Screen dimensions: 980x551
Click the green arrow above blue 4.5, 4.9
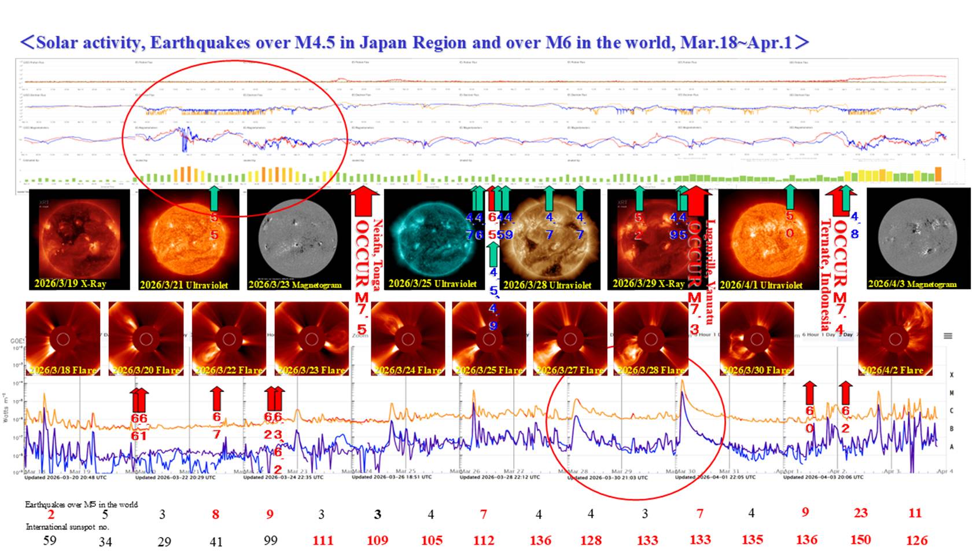tap(492, 254)
